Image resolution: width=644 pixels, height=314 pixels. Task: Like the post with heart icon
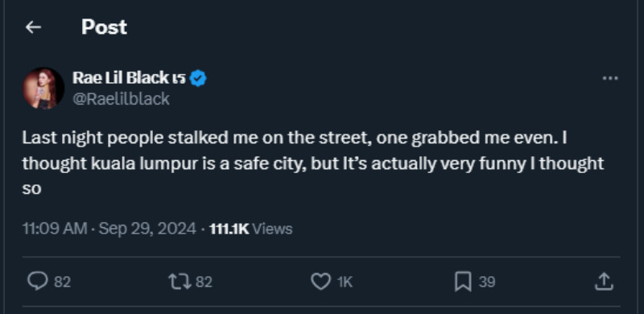[x=320, y=282]
